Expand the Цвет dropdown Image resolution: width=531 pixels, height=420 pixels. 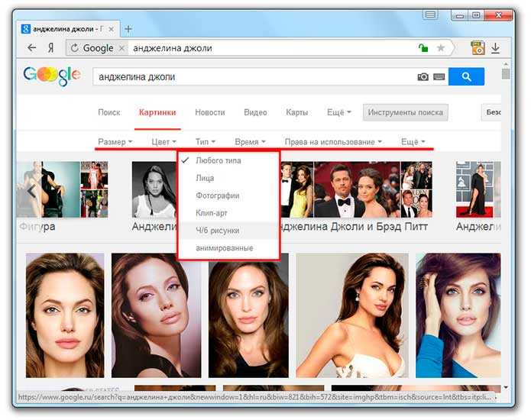coord(164,142)
